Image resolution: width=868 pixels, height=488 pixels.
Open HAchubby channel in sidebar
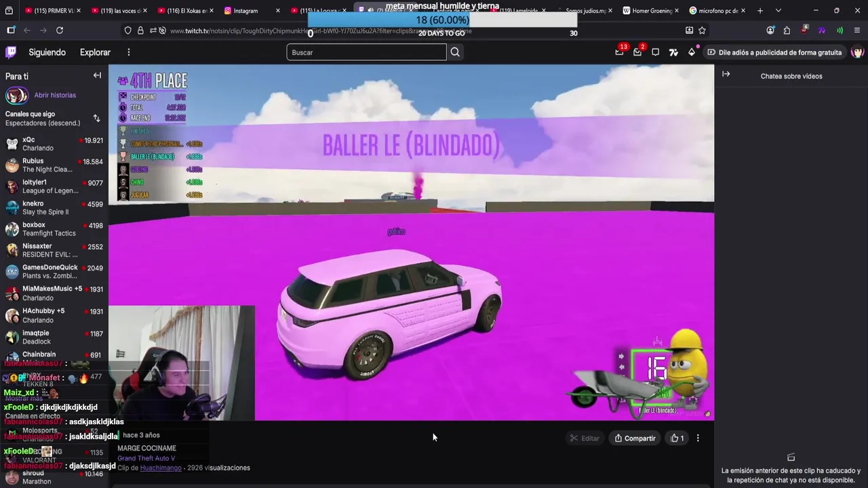coord(54,315)
